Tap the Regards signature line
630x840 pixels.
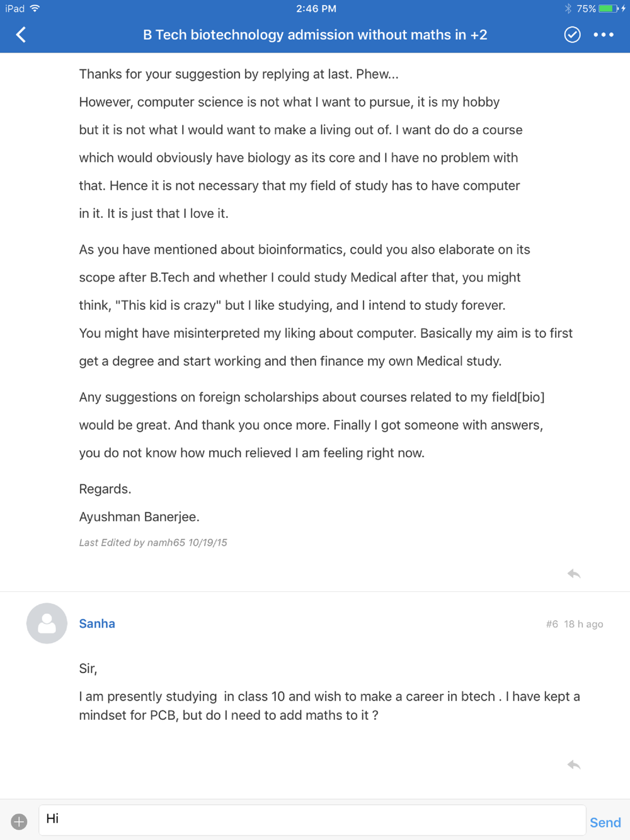105,489
